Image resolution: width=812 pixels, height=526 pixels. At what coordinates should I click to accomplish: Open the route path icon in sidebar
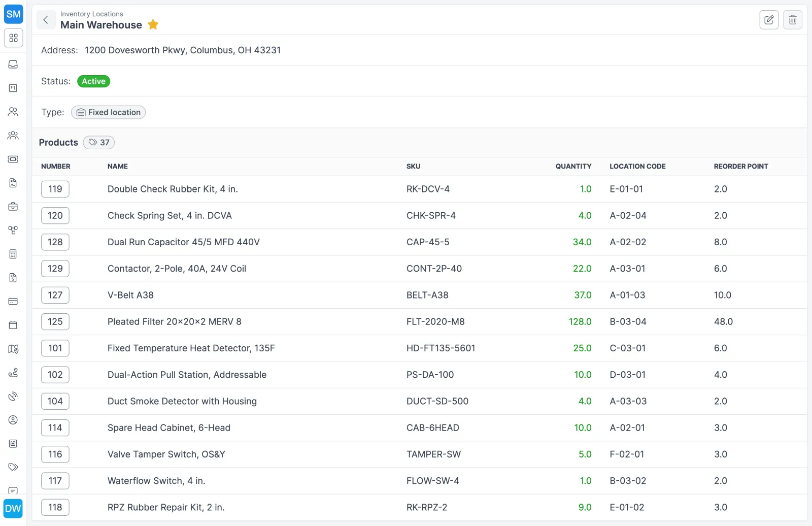point(13,373)
